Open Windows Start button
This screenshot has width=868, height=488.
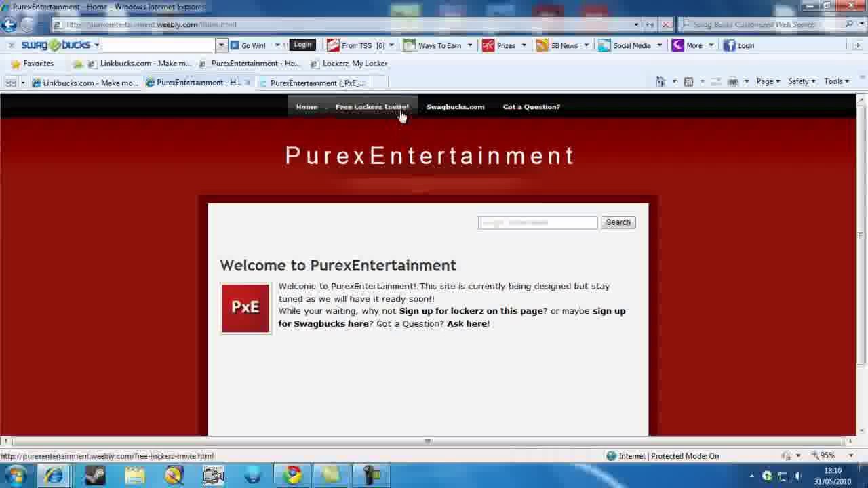click(x=16, y=474)
